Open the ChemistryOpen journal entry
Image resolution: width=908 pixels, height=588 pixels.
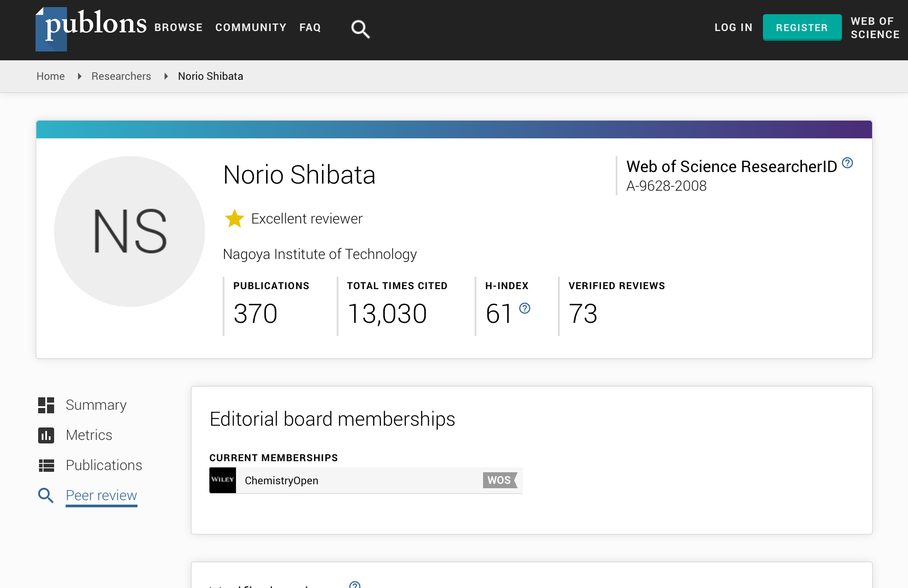pyautogui.click(x=366, y=480)
